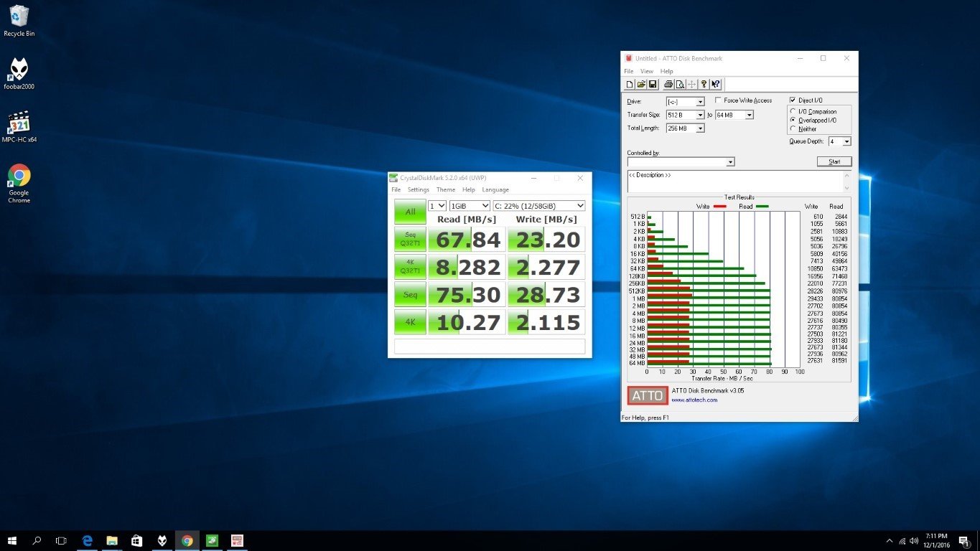Image resolution: width=980 pixels, height=551 pixels.
Task: Open the Total Length 256 MB dropdown
Action: pos(685,128)
